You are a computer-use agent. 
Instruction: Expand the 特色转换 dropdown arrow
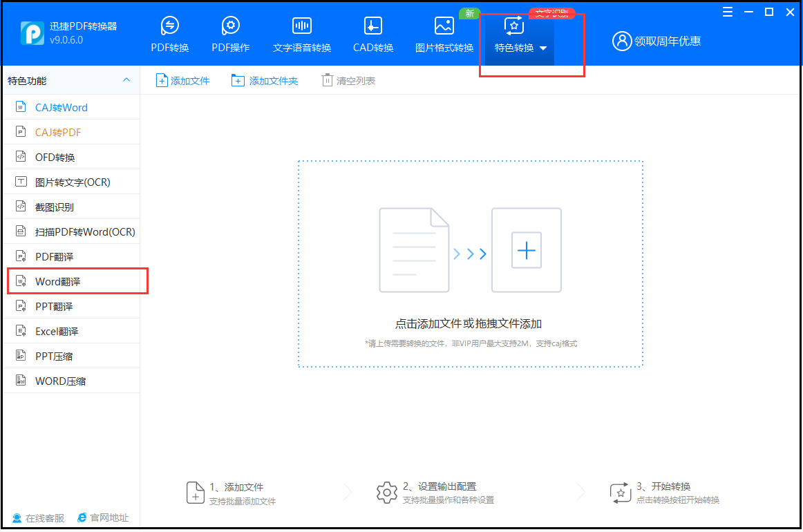pos(543,48)
